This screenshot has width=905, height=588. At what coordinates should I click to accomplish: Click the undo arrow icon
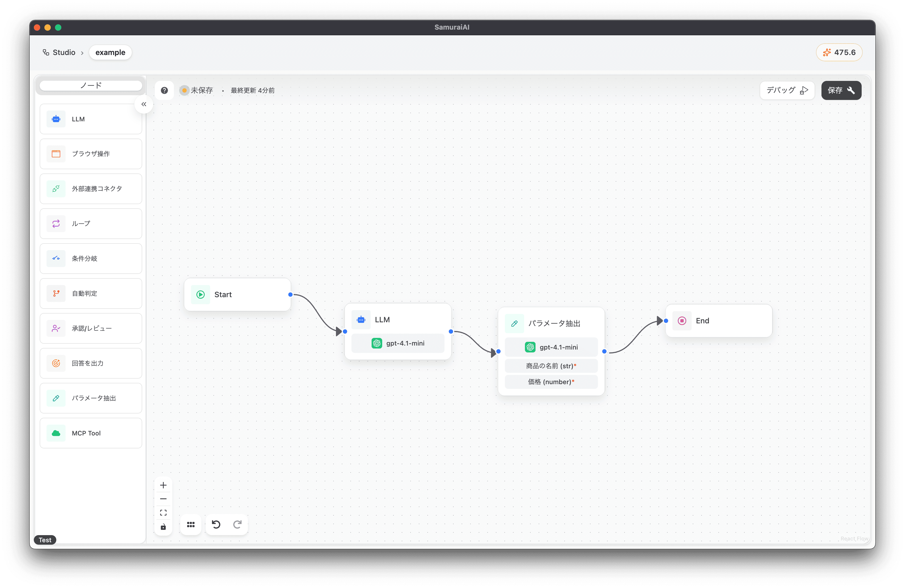click(216, 525)
